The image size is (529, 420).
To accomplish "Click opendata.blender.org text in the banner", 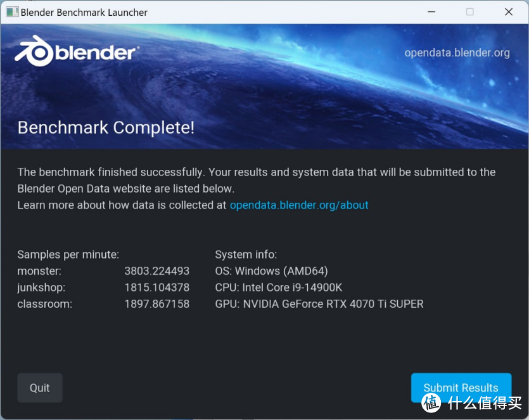I will (x=457, y=53).
